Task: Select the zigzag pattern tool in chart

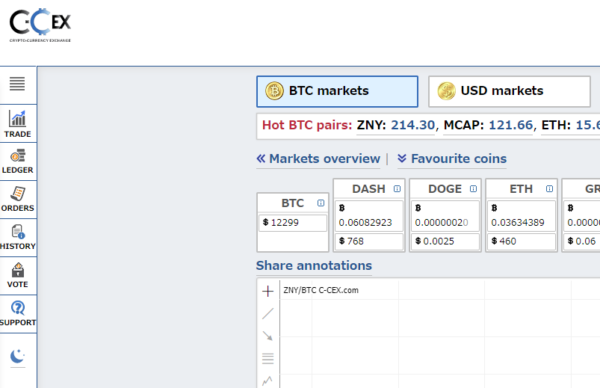Action: 268,381
